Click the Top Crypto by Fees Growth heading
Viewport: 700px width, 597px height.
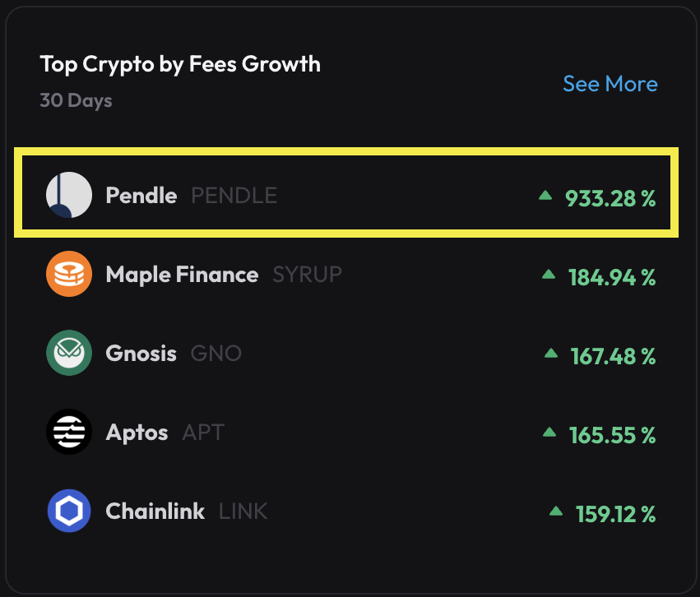(x=180, y=64)
